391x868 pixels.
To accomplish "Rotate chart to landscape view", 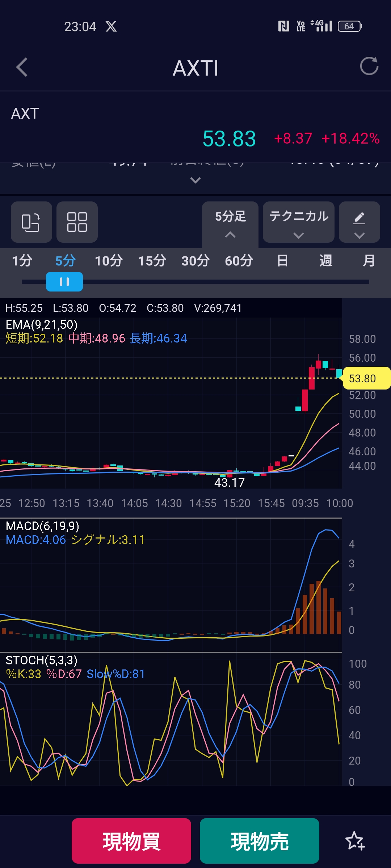I will coord(31,222).
